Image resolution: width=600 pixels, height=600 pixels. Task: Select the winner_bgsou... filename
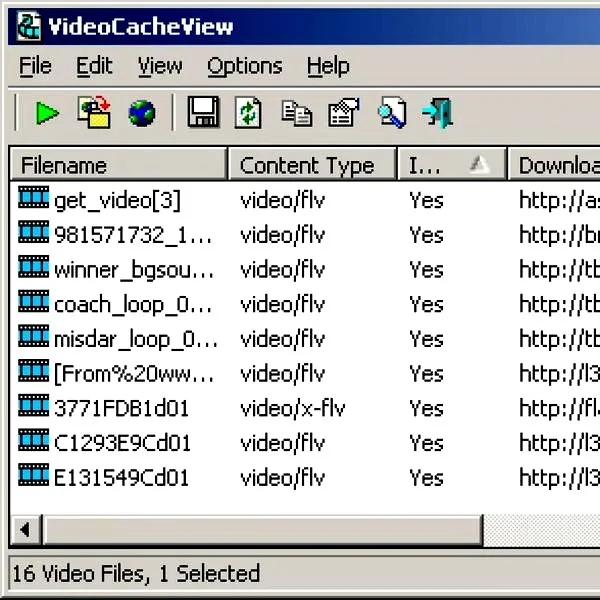(134, 270)
